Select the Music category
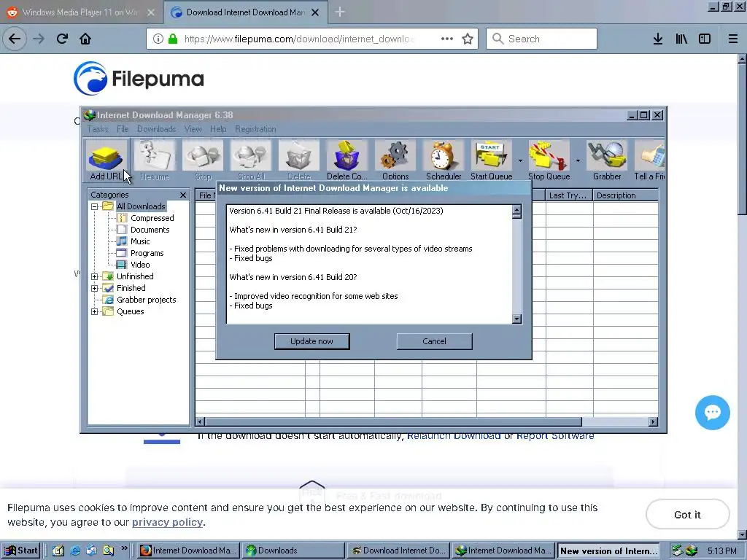 (140, 241)
